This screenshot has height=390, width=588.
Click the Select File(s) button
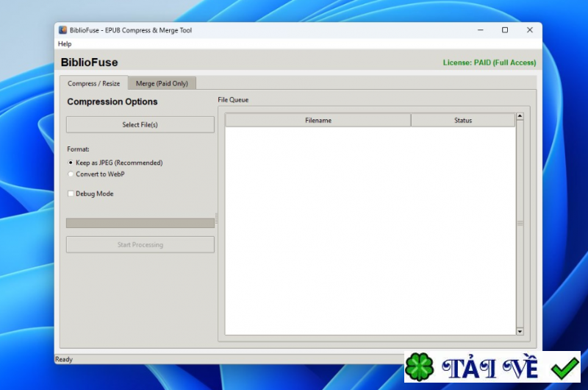coord(140,124)
